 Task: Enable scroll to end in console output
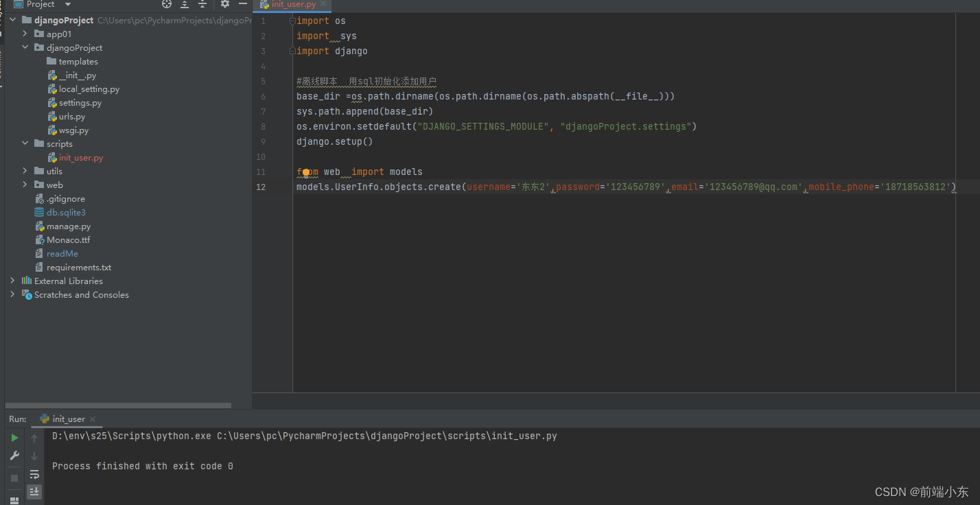click(x=34, y=491)
